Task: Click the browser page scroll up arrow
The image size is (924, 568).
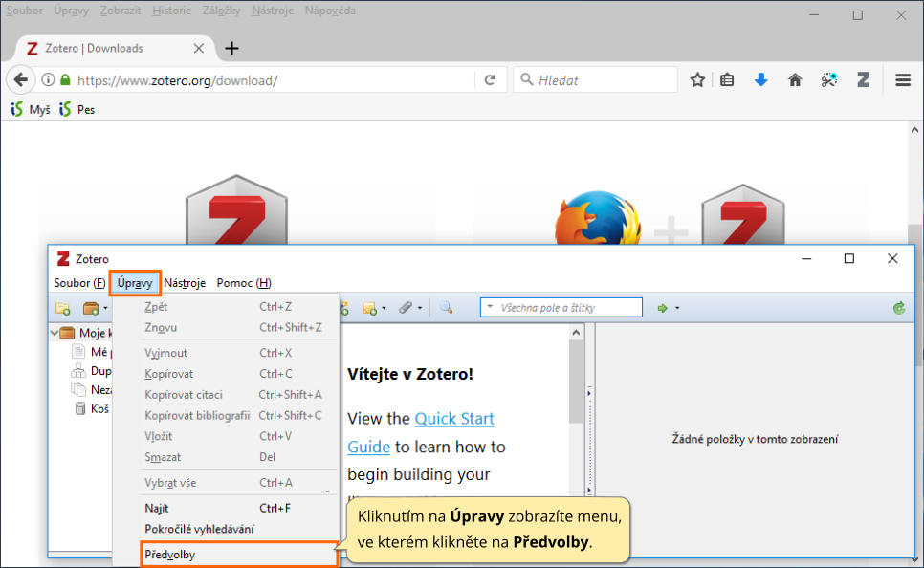Action: [914, 130]
